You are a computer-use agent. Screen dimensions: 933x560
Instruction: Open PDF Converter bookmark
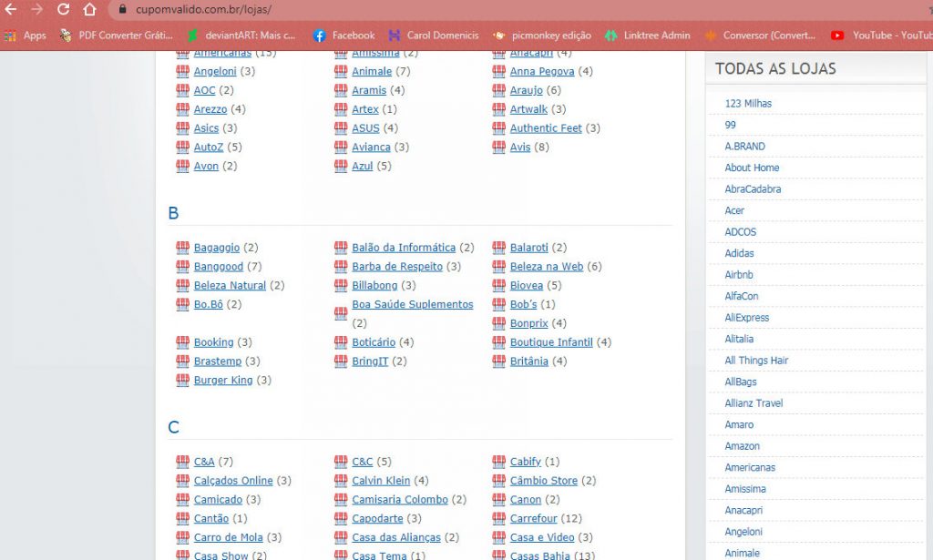point(116,36)
